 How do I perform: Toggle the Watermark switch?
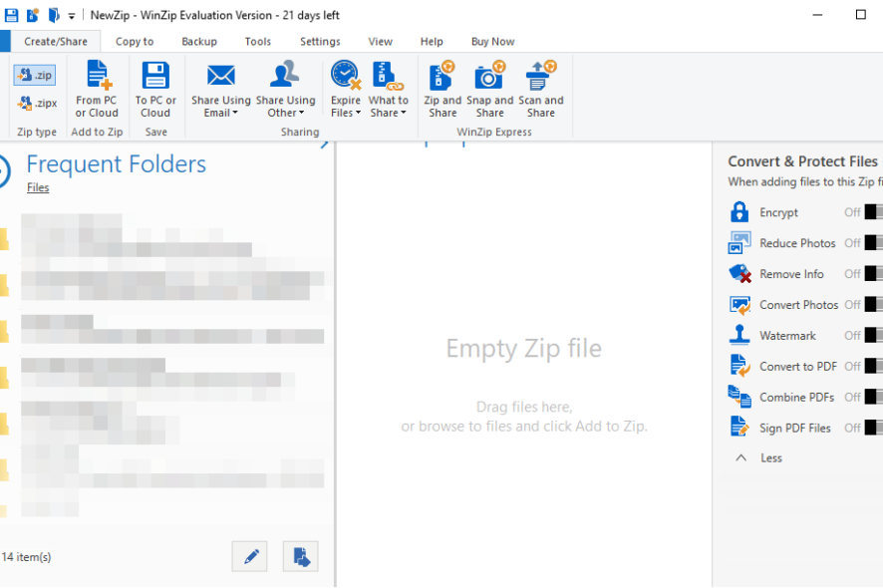coord(874,335)
